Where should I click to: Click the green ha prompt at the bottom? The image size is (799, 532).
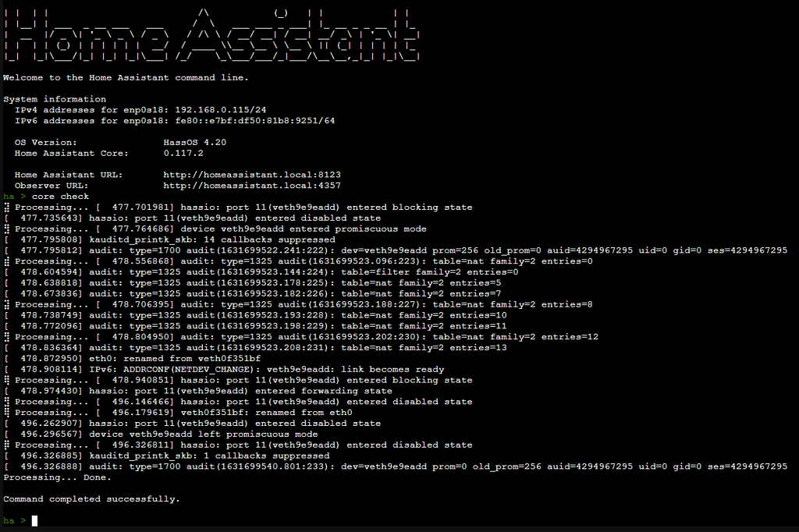point(12,520)
